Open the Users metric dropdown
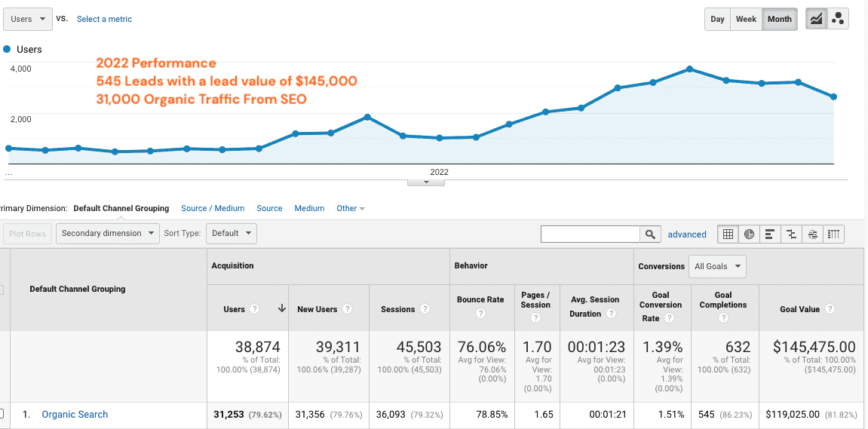The height and width of the screenshot is (429, 868). (27, 19)
